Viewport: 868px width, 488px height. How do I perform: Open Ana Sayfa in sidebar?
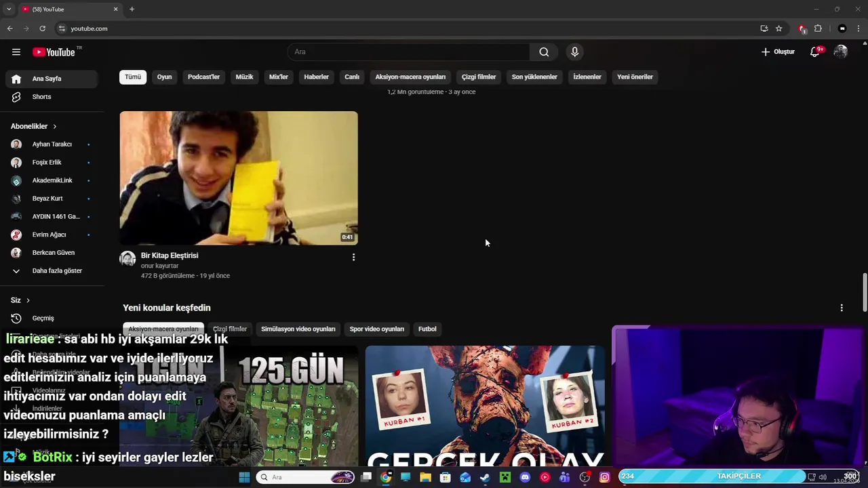52,79
